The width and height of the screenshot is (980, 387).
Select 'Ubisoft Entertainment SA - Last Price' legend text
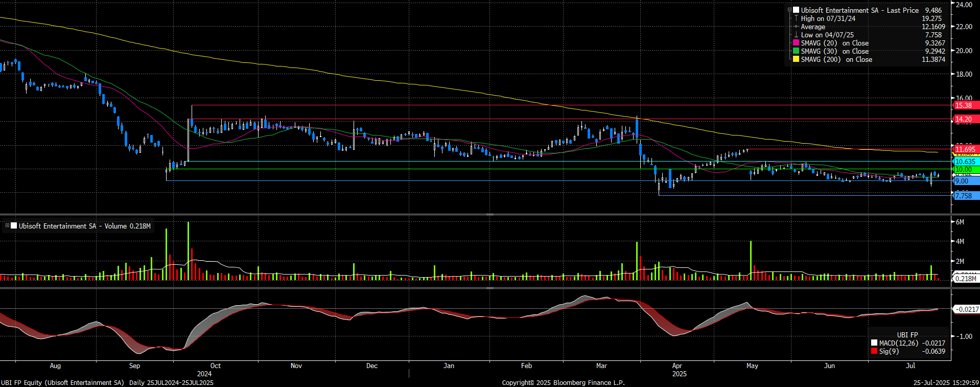(860, 10)
